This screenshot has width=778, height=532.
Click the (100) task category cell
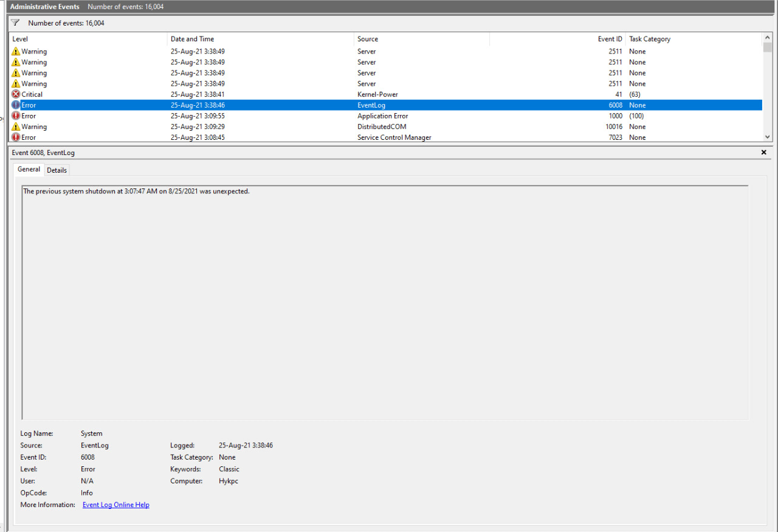click(x=636, y=116)
